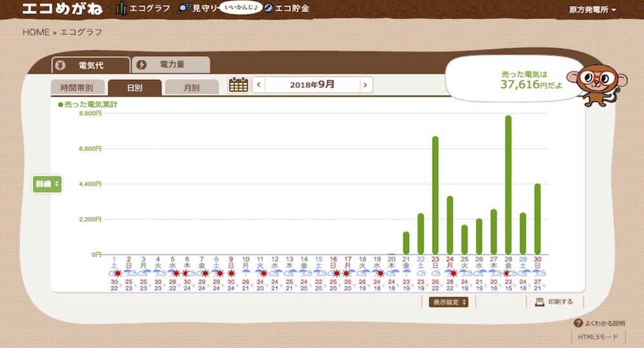Open the 目線 viewpoint dropdown
The width and height of the screenshot is (644, 348).
[x=48, y=184]
